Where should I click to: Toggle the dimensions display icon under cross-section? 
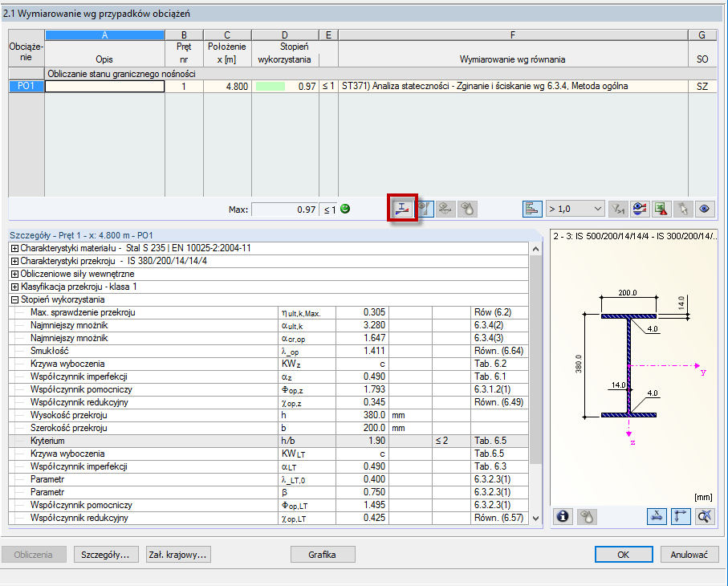click(x=658, y=516)
